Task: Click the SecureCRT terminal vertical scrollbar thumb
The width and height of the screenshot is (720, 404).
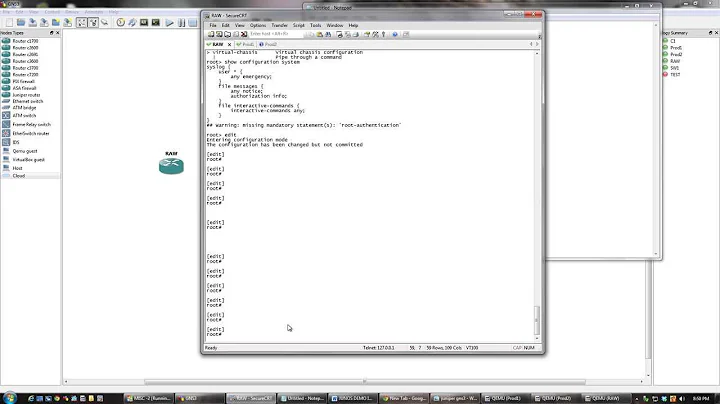Action: click(x=537, y=320)
